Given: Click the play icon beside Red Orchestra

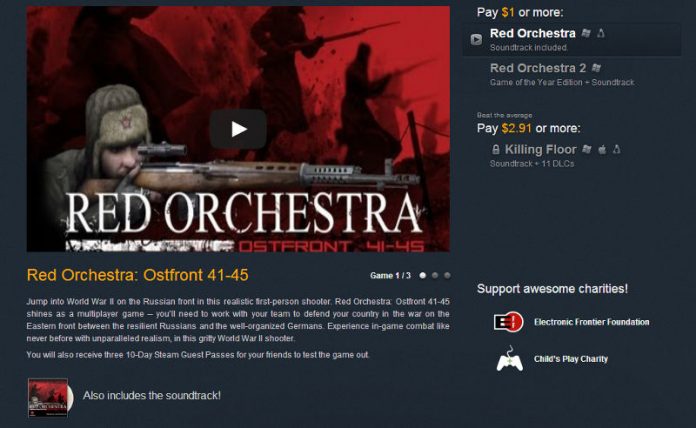Looking at the screenshot, I should [x=476, y=40].
